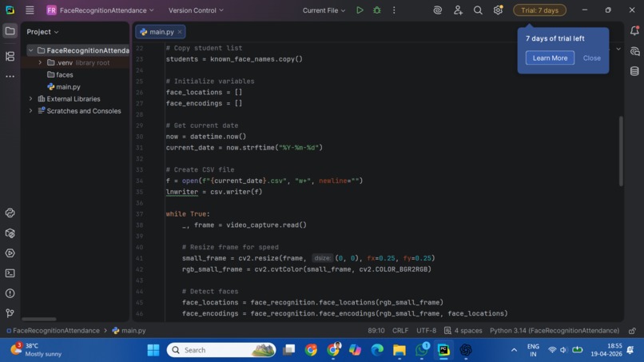Click the project panel horizontal scrollbar
This screenshot has height=362, width=644.
(39, 319)
